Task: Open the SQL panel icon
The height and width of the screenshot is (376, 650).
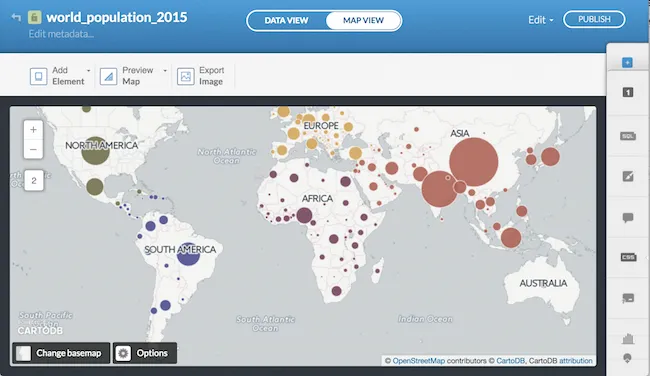Action: pyautogui.click(x=628, y=136)
